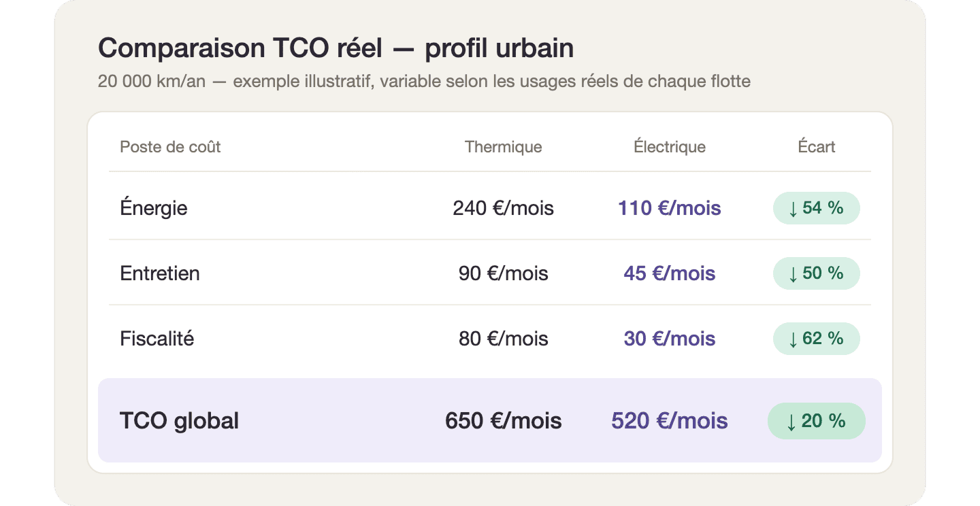
Task: Click the ↓ 54 % Énergie badge
Action: click(816, 208)
